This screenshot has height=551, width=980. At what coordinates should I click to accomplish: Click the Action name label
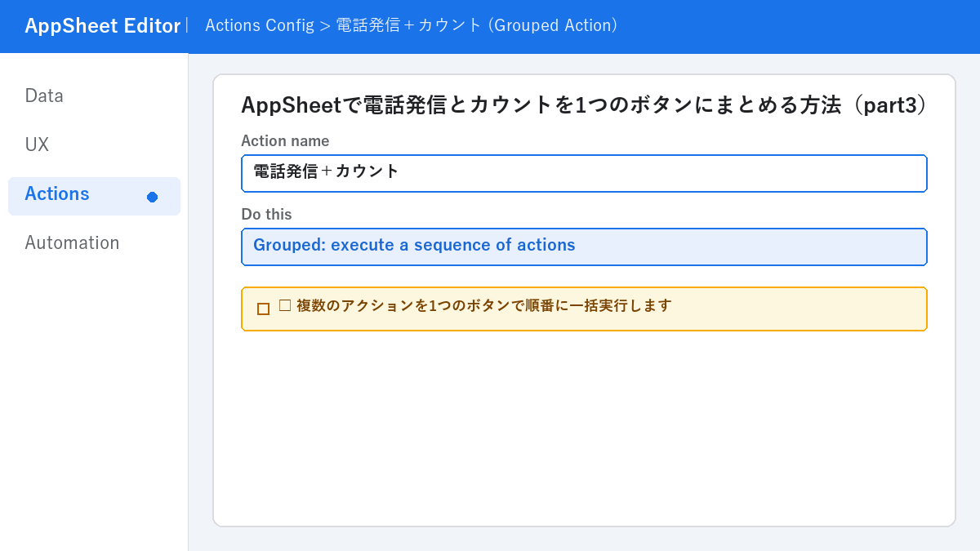(x=285, y=141)
